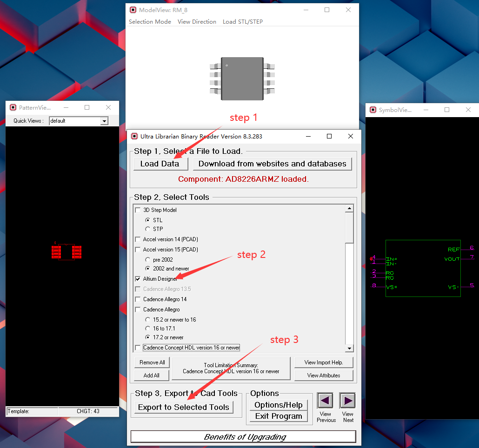Open the Load STL/STEP menu
This screenshot has height=448, width=479.
click(x=243, y=22)
